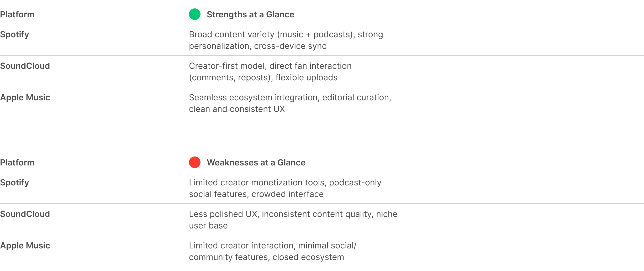
Task: Click the 'Limited creator interaction' description text
Action: (x=272, y=246)
